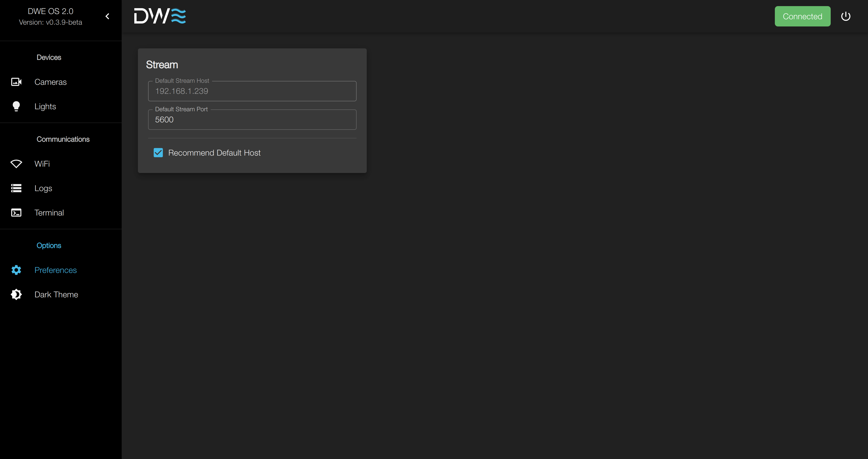Click the Default Stream Port field
The height and width of the screenshot is (459, 868).
pos(252,120)
